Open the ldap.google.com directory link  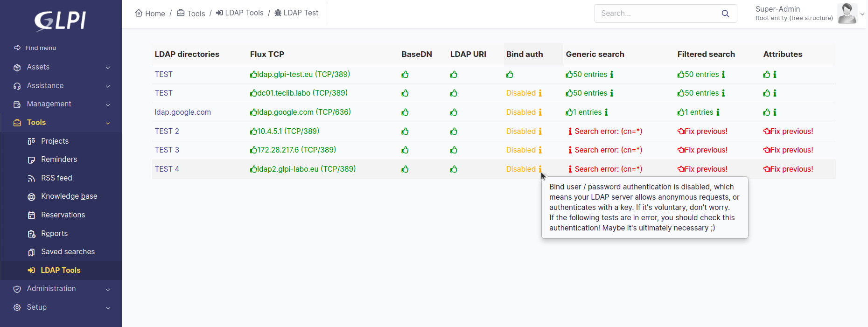pos(183,112)
